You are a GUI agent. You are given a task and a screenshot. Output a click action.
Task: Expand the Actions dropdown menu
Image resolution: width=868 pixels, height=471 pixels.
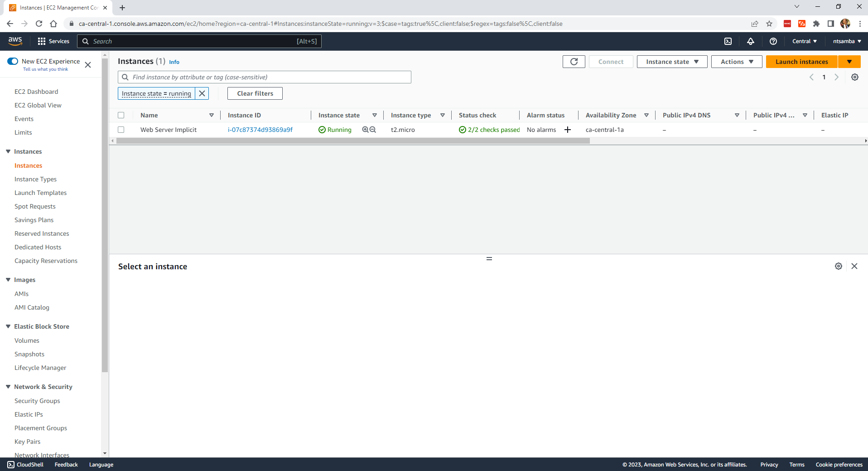pyautogui.click(x=737, y=62)
